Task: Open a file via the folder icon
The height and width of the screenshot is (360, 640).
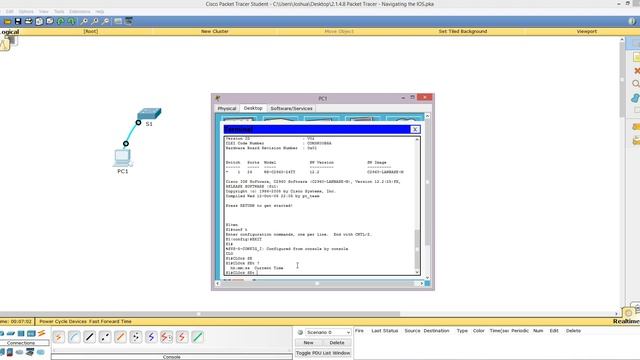Action: point(7,21)
